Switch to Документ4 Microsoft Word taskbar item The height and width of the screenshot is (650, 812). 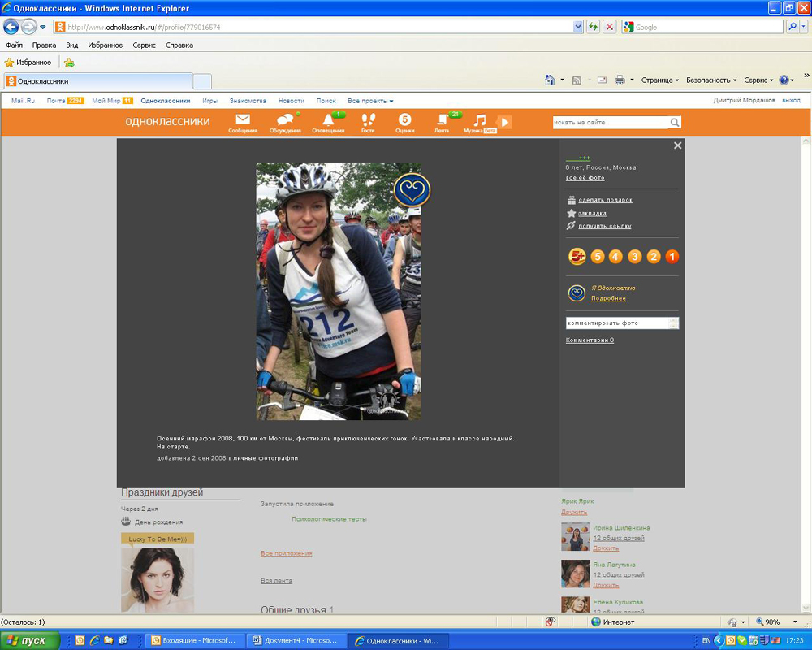(x=296, y=641)
